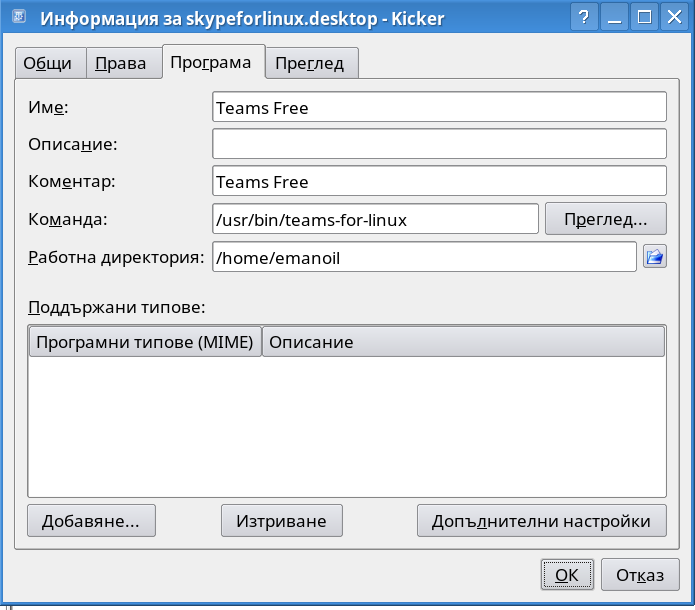Sort by Програмни типове (MIME) column header
This screenshot has width=695, height=610.
pyautogui.click(x=145, y=342)
